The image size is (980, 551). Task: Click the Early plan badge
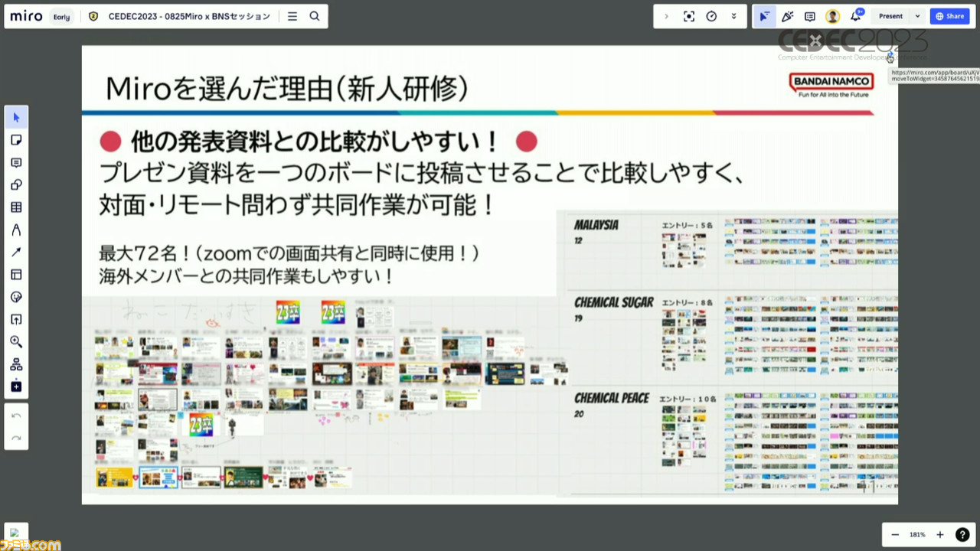(x=62, y=16)
